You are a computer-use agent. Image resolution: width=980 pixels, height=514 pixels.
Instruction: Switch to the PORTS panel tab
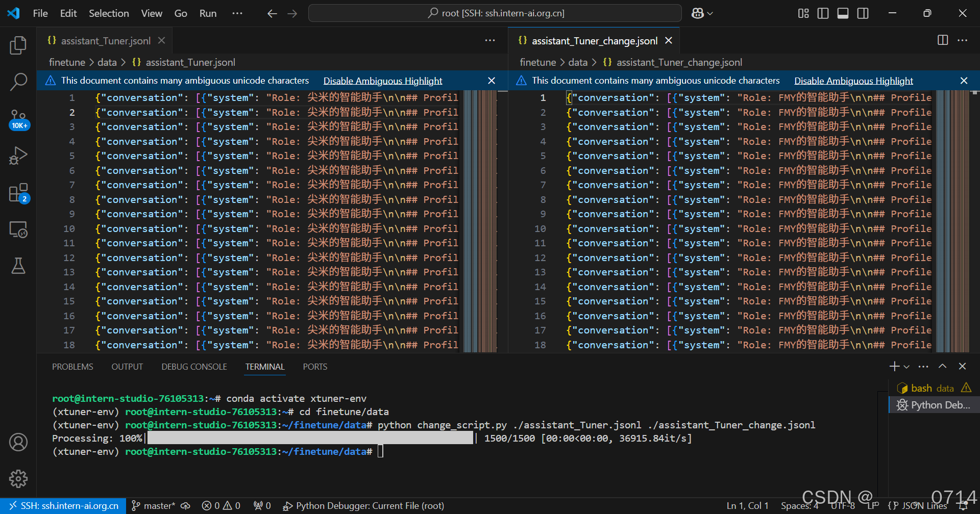(x=315, y=367)
